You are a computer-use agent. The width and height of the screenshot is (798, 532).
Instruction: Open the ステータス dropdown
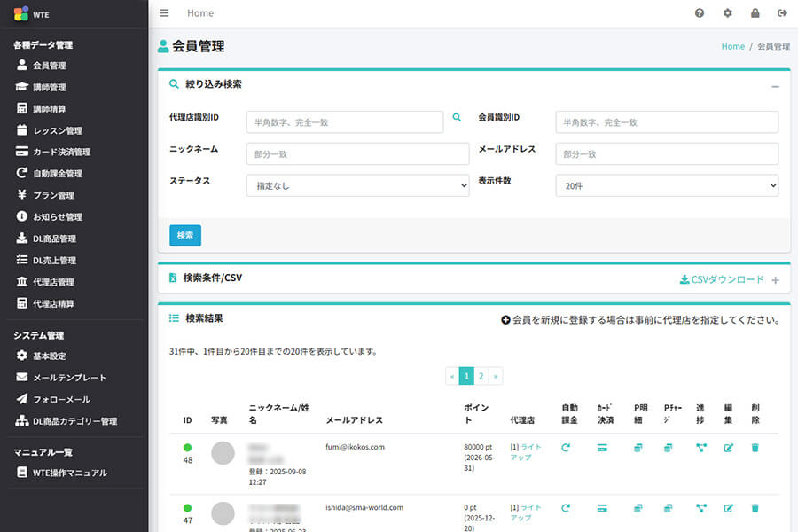355,185
